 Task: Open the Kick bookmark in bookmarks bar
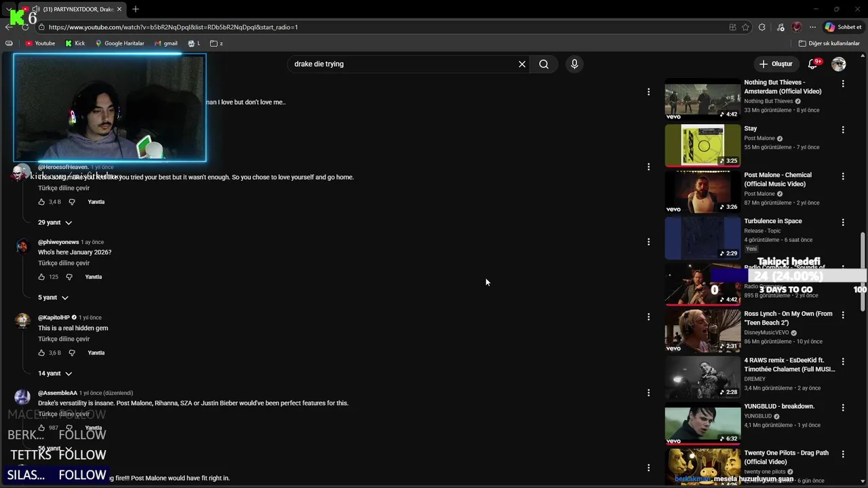(x=75, y=43)
